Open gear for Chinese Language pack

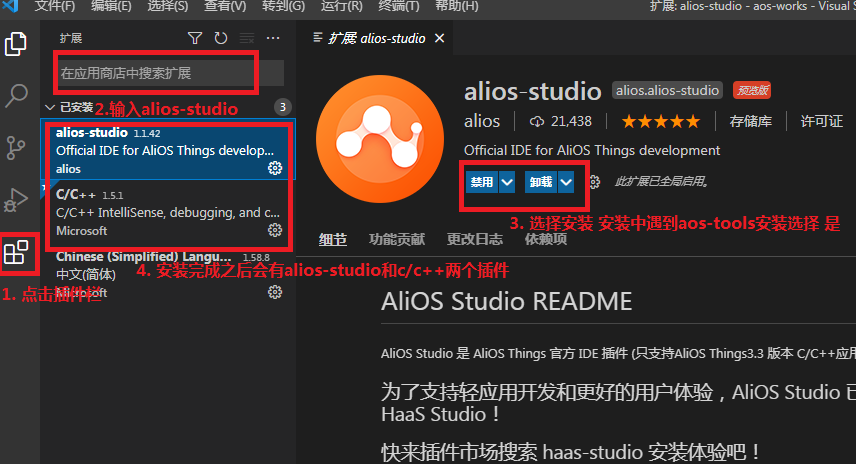[275, 292]
